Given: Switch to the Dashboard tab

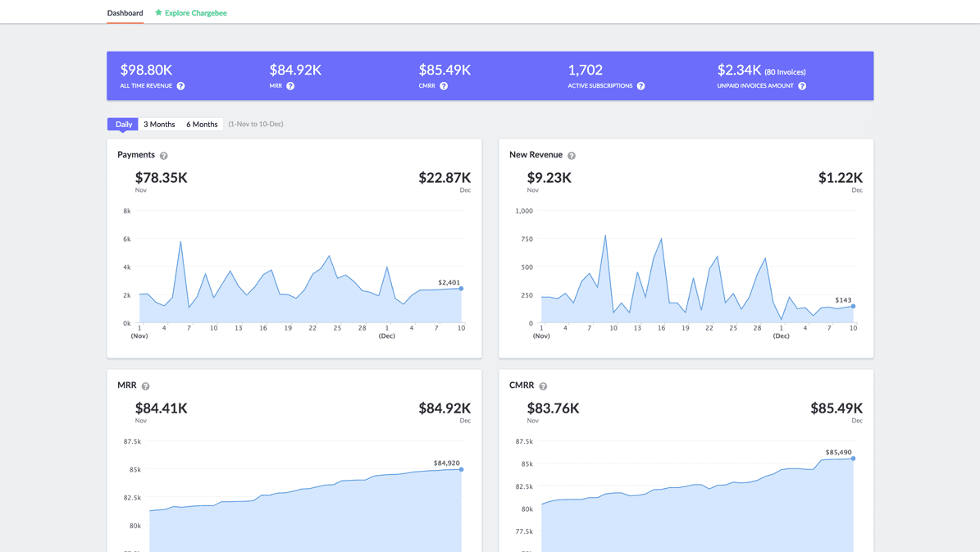Looking at the screenshot, I should (125, 12).
